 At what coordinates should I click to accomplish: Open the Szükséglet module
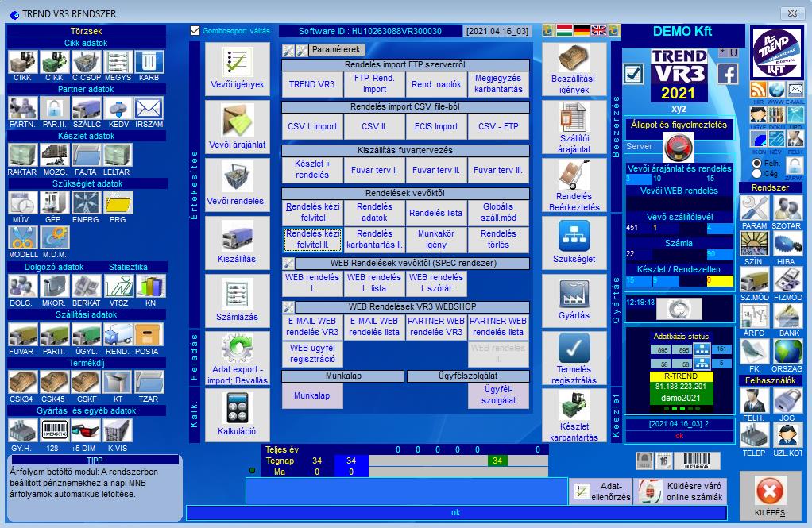point(574,243)
